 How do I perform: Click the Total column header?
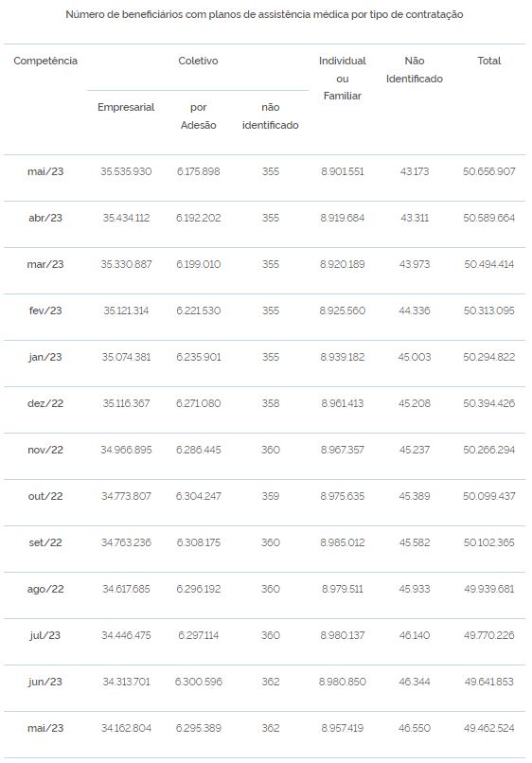(x=488, y=61)
